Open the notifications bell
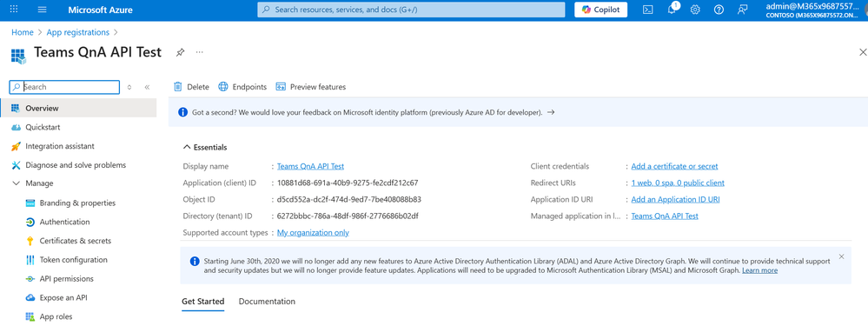The height and width of the screenshot is (326, 868). point(672,10)
